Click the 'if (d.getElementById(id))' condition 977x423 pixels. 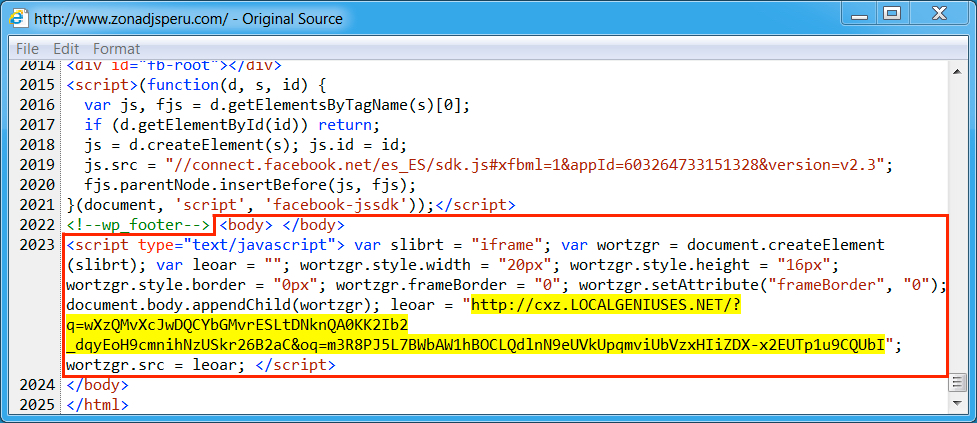[x=197, y=125]
